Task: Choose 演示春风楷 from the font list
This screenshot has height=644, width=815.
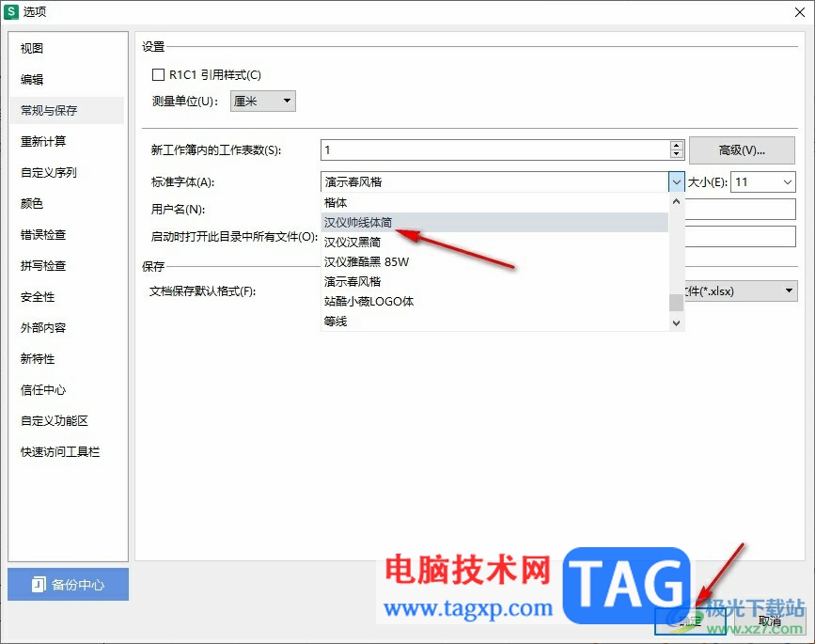Action: point(494,282)
